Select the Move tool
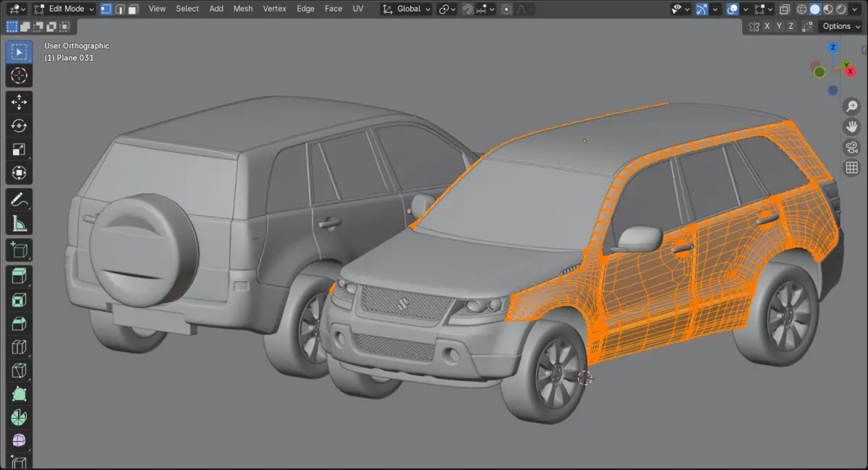The height and width of the screenshot is (470, 868). click(20, 102)
